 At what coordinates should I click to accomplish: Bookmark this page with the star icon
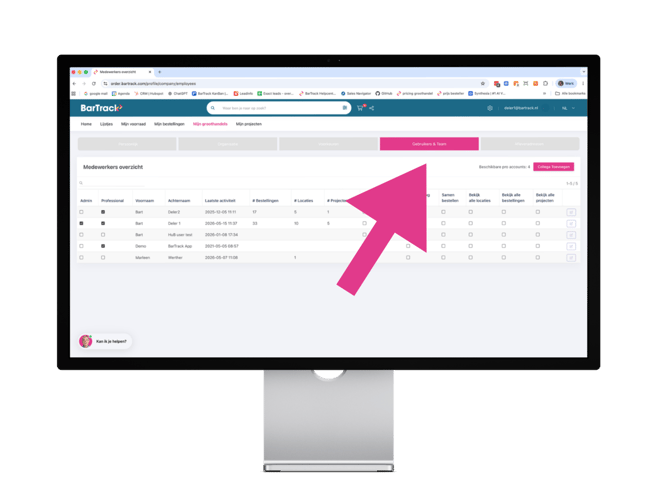pyautogui.click(x=483, y=83)
